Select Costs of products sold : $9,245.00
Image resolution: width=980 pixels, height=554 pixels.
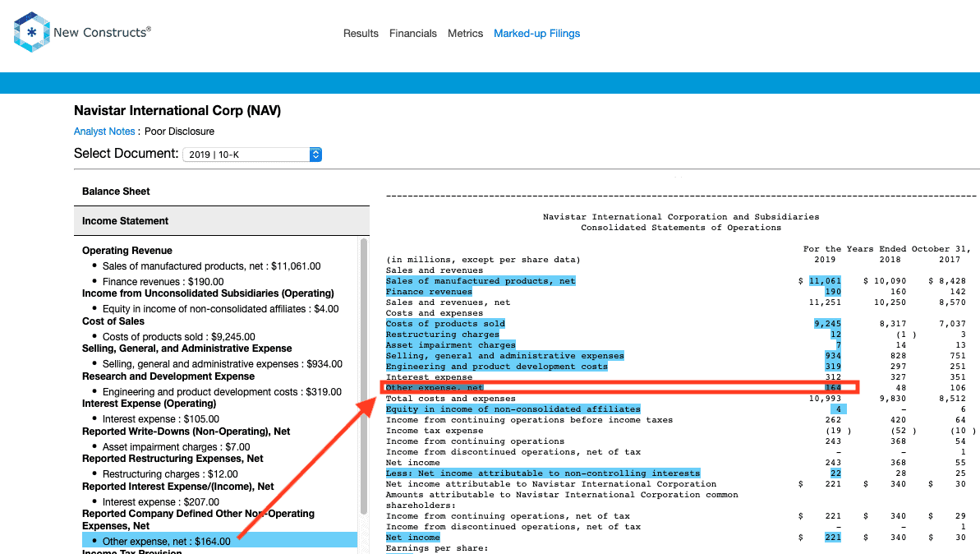[179, 336]
